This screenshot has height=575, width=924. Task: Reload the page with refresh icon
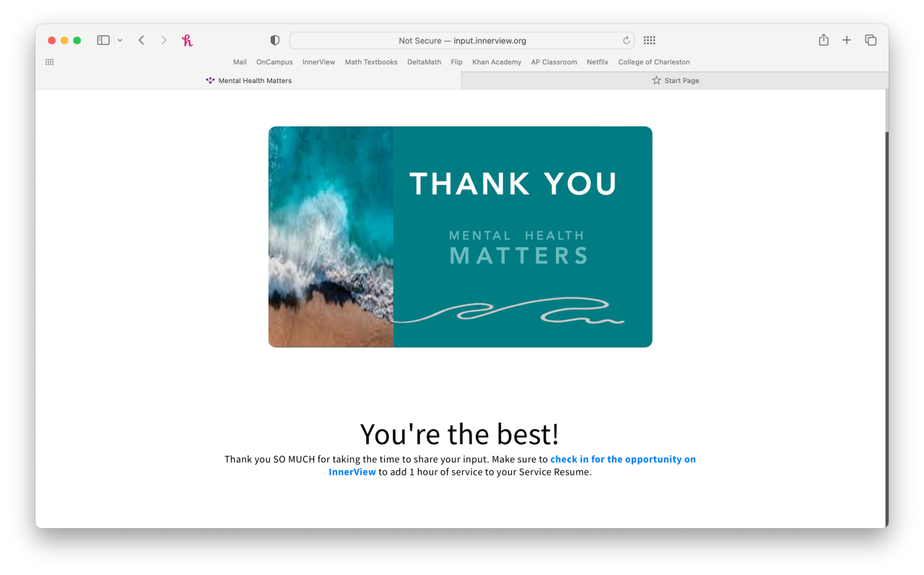[x=627, y=40]
